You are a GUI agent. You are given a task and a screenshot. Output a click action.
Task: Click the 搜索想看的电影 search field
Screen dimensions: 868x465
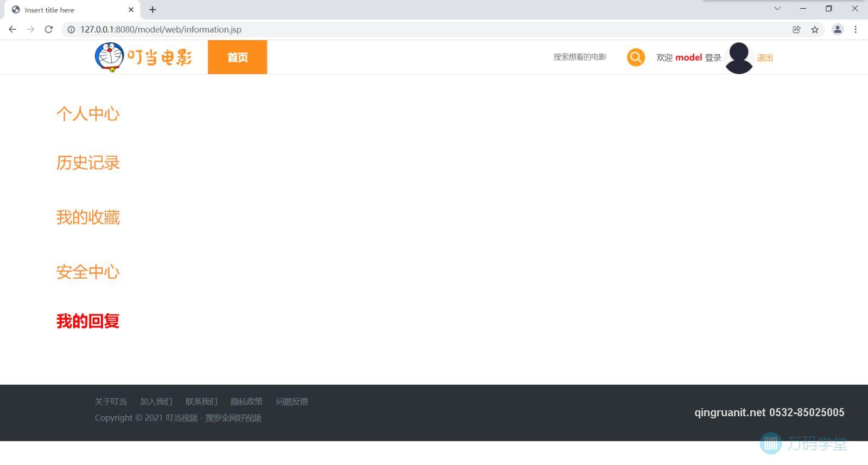coord(579,57)
